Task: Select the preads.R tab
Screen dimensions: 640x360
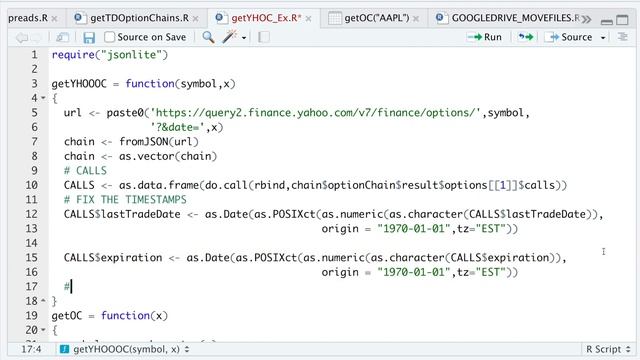Action: pos(28,18)
